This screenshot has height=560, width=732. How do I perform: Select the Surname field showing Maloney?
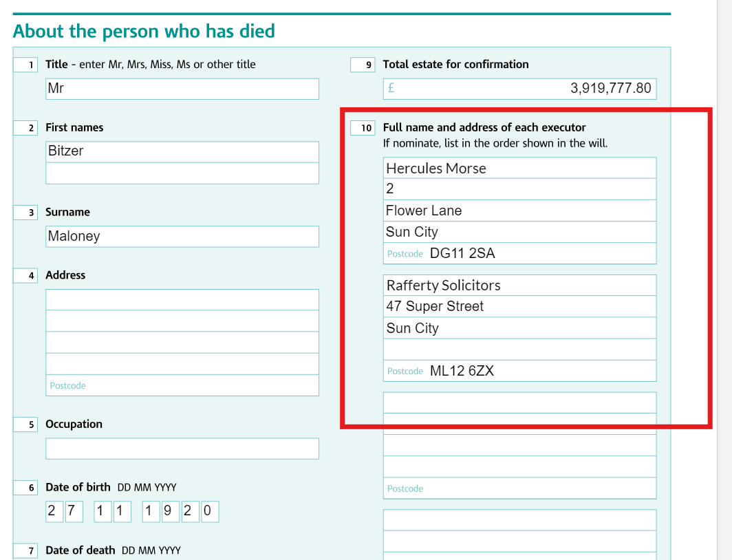[182, 237]
